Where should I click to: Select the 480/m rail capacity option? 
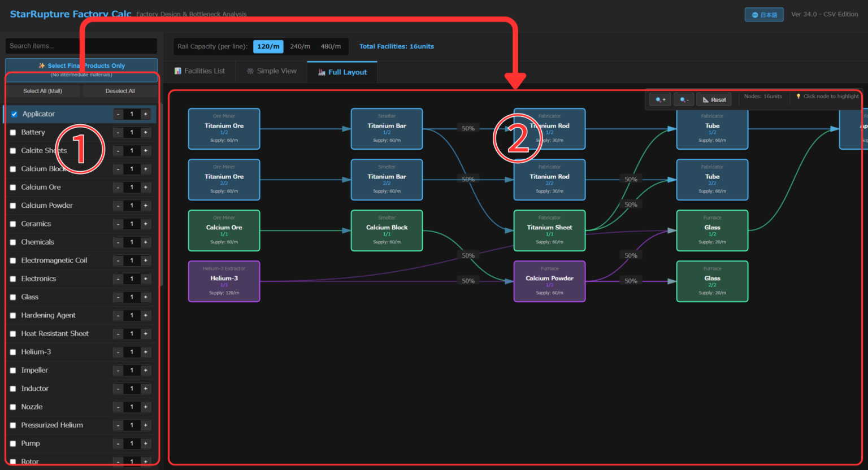click(x=331, y=46)
